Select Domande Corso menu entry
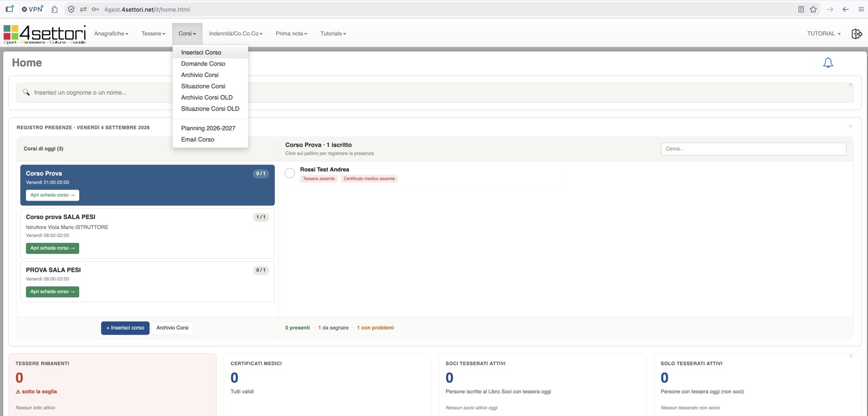The width and height of the screenshot is (868, 416). pyautogui.click(x=210, y=63)
